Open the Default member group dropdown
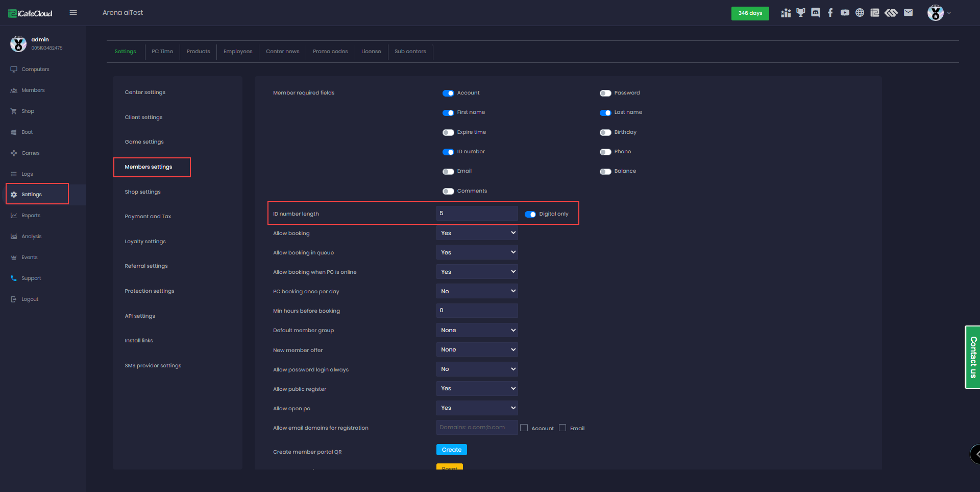 point(477,330)
